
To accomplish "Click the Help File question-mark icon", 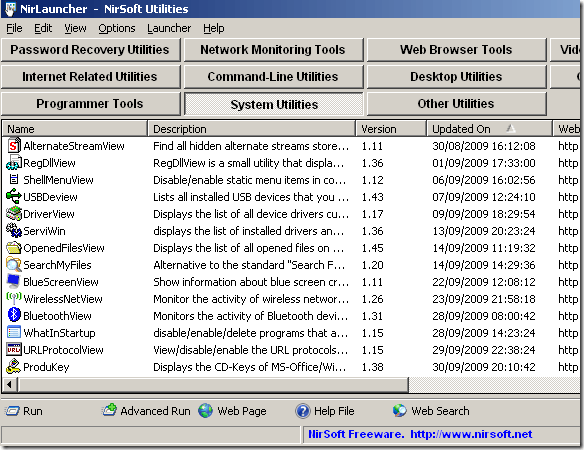I will 303,411.
